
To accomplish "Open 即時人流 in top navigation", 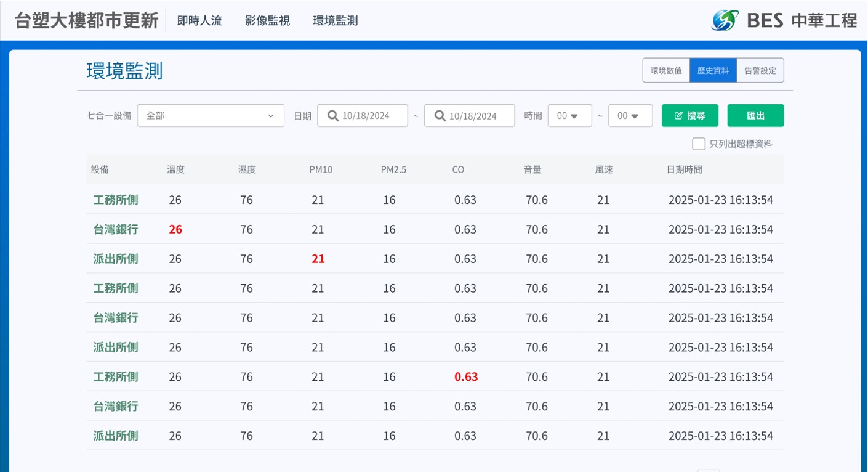I will click(199, 20).
